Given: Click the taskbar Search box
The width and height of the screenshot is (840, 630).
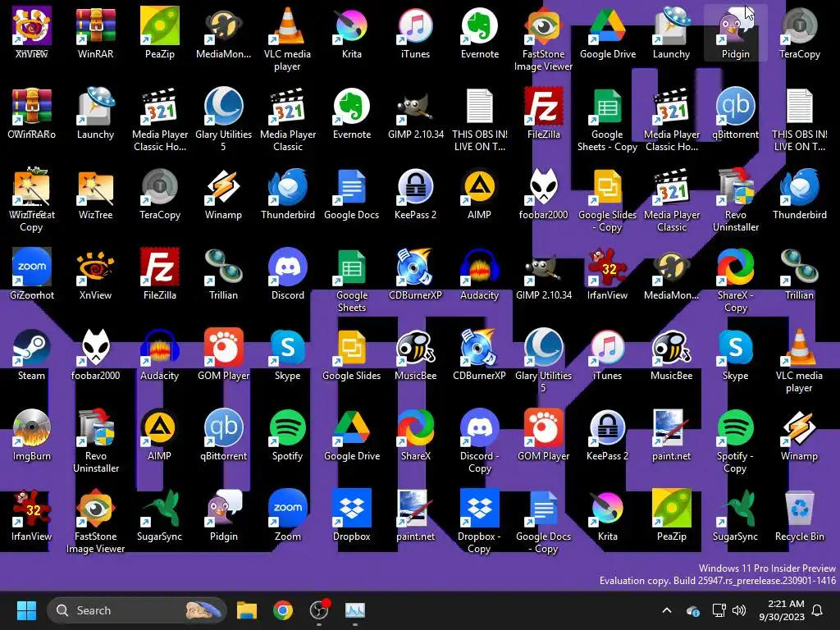Looking at the screenshot, I should [137, 610].
